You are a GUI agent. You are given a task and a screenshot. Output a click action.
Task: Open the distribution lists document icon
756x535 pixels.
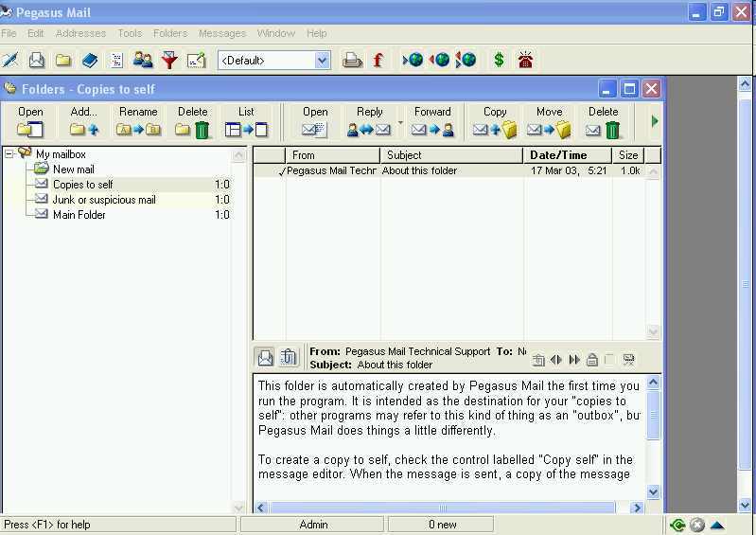click(116, 61)
